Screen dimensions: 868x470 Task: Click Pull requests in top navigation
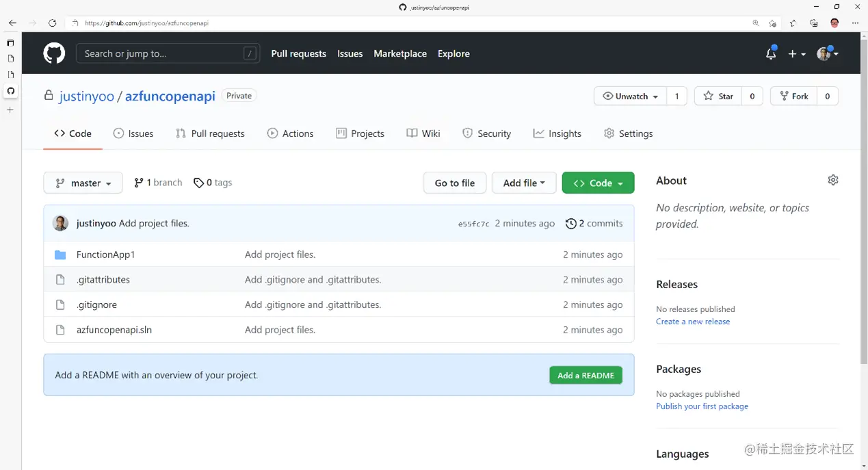[x=299, y=53]
